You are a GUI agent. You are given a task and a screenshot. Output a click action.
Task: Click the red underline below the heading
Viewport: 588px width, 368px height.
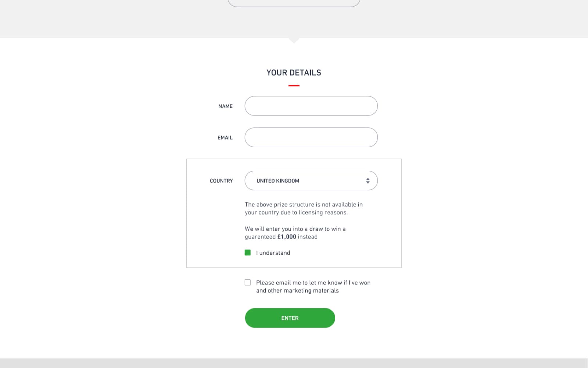(294, 86)
